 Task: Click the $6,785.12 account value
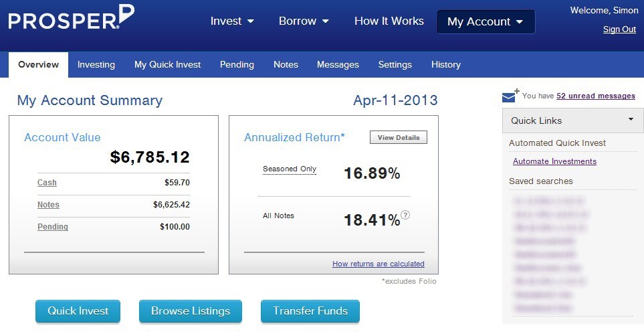(150, 157)
